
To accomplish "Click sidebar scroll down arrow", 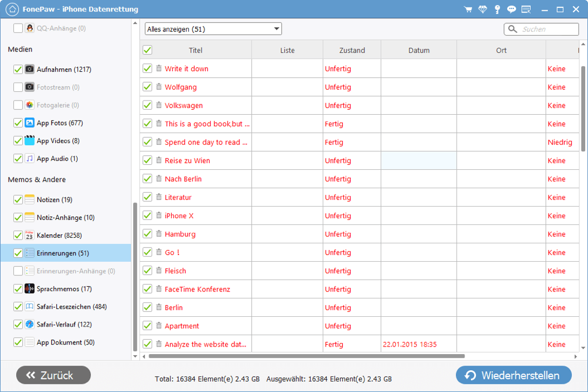I will (135, 356).
